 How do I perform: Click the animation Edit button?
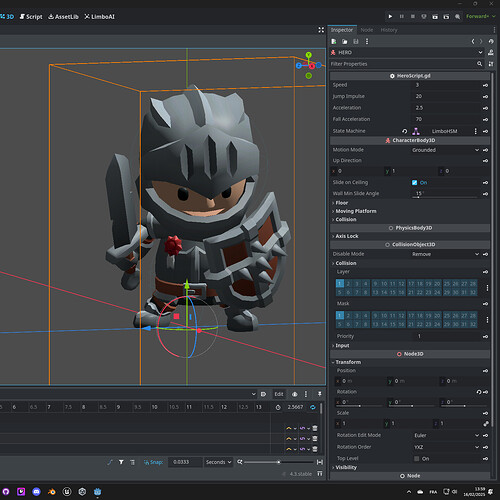point(279,394)
